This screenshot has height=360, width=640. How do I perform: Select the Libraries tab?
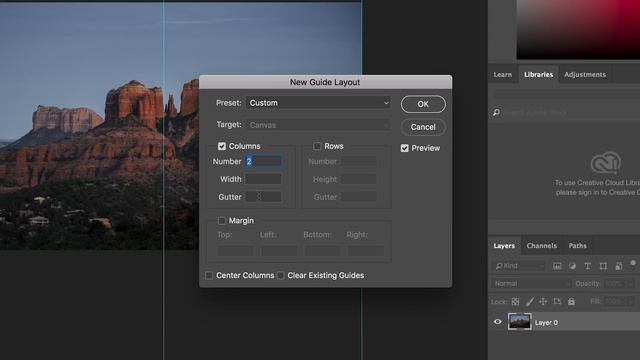click(538, 75)
